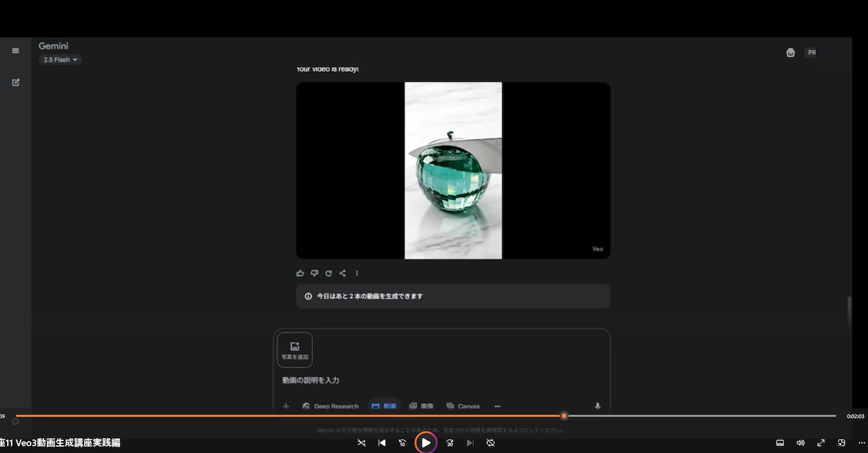
Task: Click the 写真を追加 add photo button
Action: click(295, 350)
